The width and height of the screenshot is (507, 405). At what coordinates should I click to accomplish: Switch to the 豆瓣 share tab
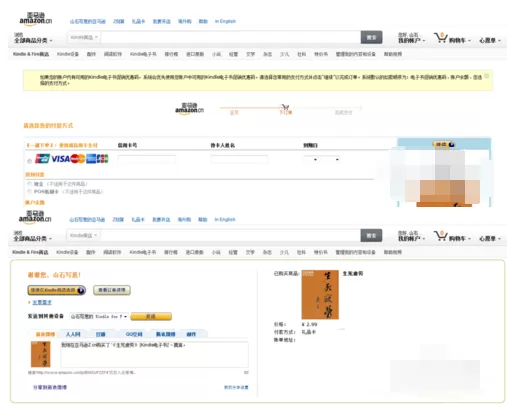[100, 334]
